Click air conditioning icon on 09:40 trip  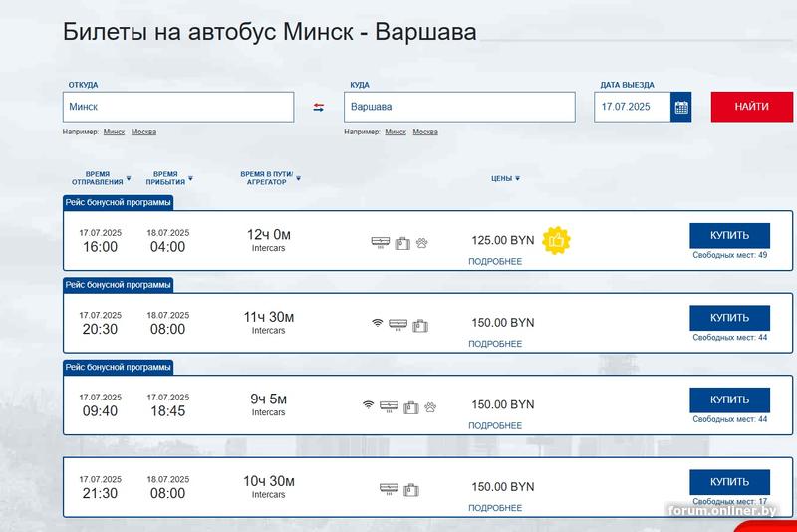point(389,406)
